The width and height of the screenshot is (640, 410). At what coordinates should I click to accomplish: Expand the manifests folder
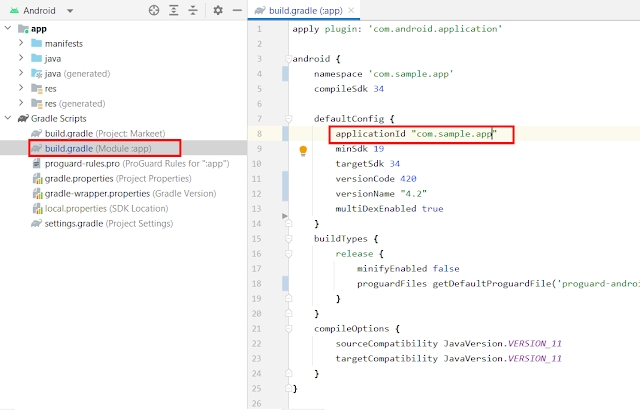click(22, 44)
